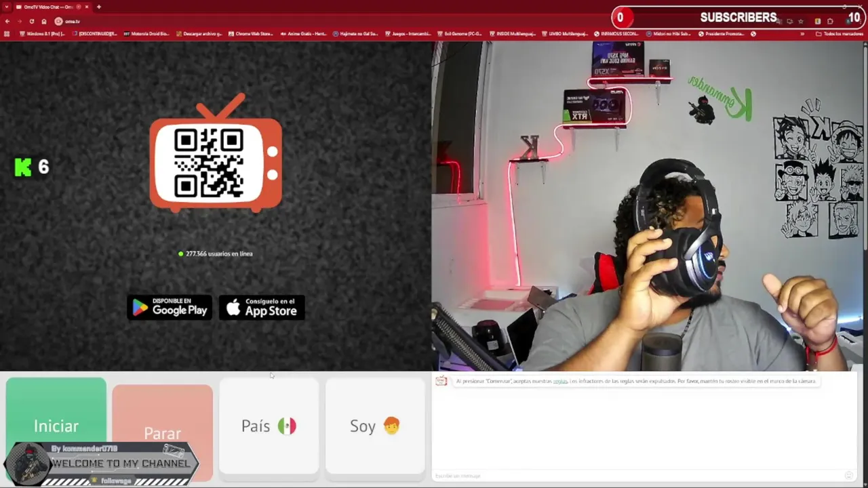Open 'Motorola Droid Bio...' bookmark
This screenshot has height=488, width=868.
145,34
